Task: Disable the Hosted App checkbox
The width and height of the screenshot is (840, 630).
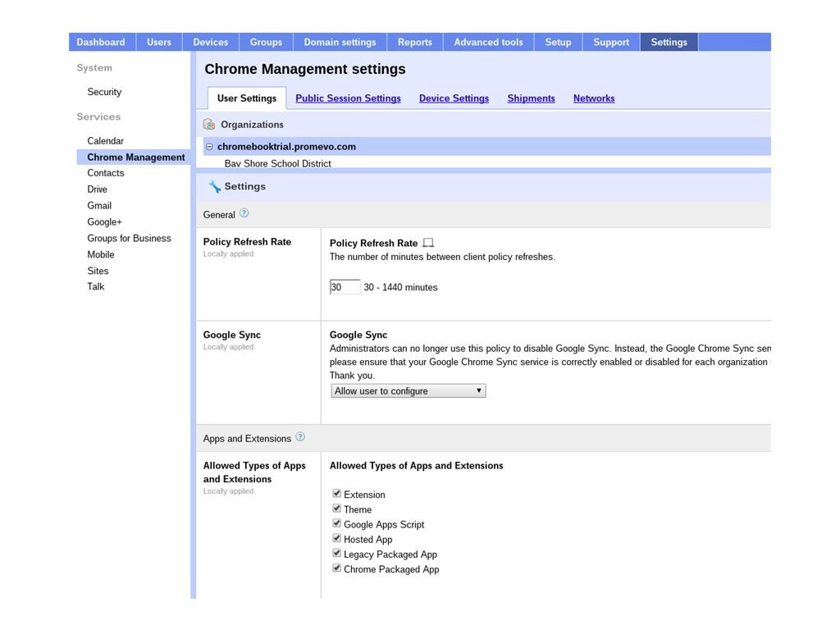Action: click(x=336, y=539)
